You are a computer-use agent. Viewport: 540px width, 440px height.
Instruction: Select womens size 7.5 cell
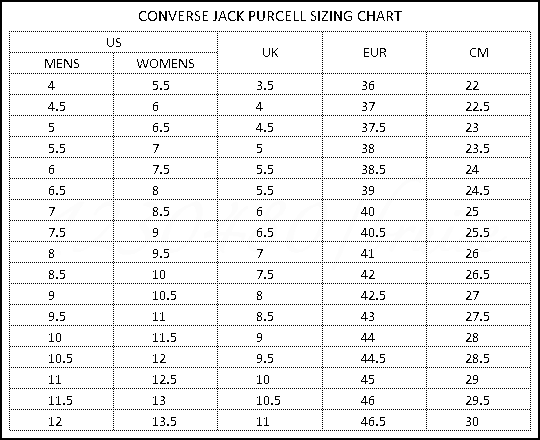pyautogui.click(x=165, y=169)
